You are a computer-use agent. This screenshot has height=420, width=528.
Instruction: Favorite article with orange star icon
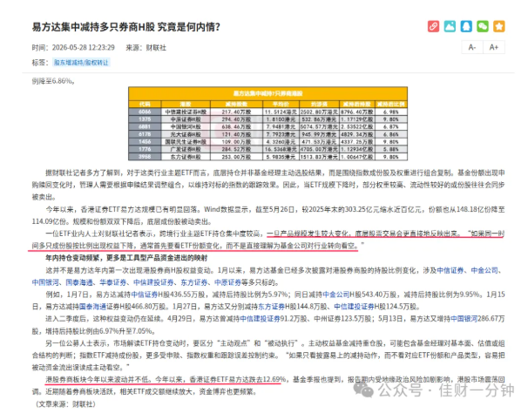tap(499, 26)
